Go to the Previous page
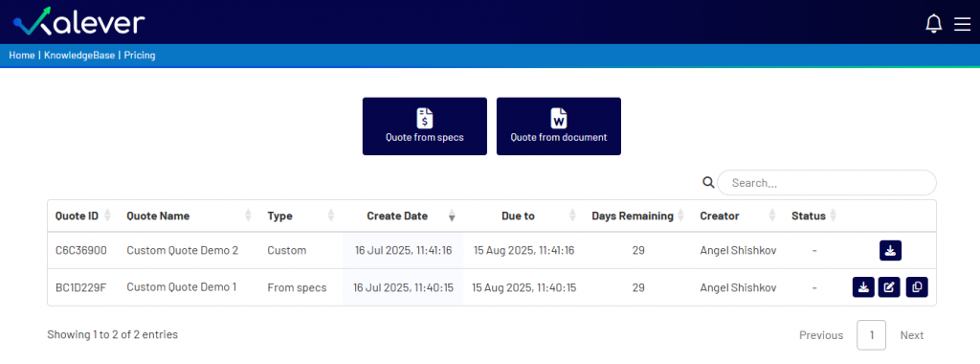The width and height of the screenshot is (980, 364). (821, 335)
